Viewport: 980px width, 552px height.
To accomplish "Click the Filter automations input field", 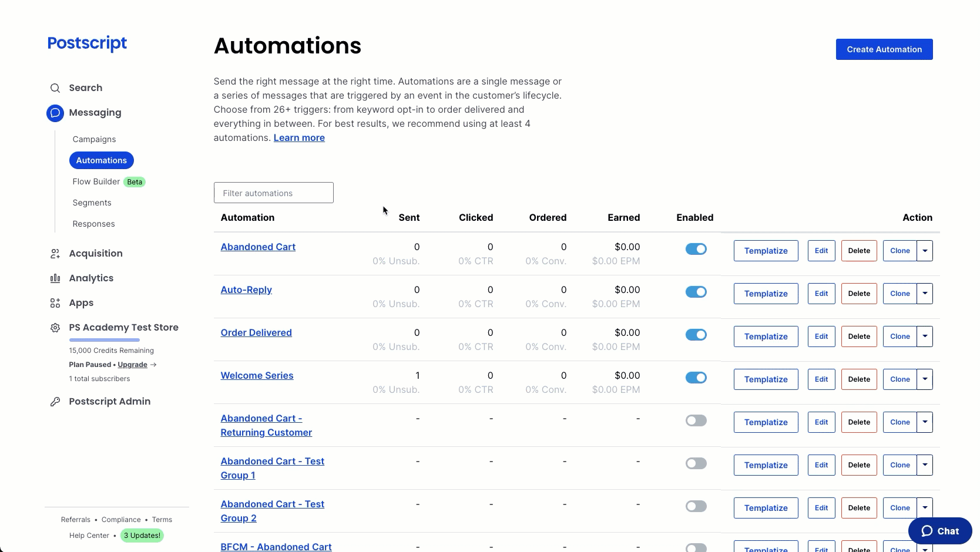I will coord(274,193).
